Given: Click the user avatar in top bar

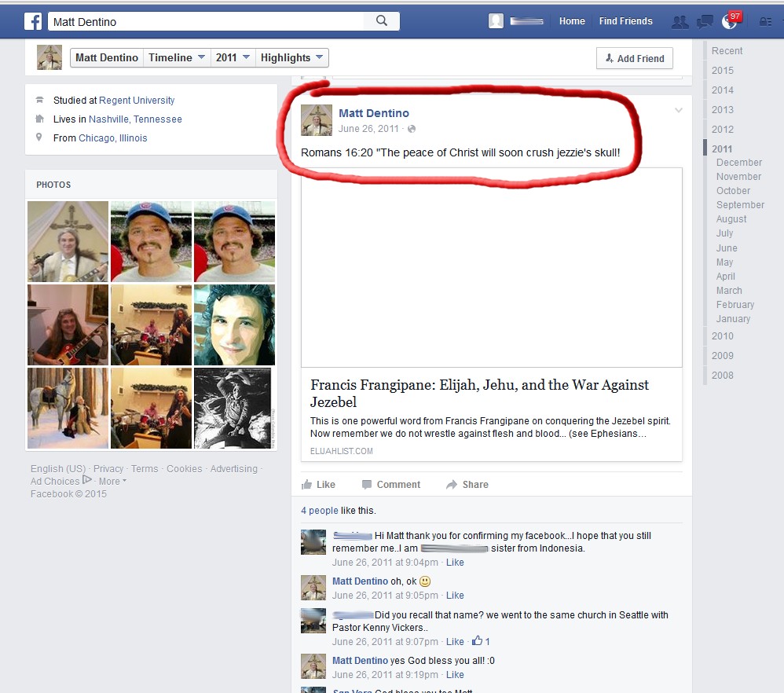Looking at the screenshot, I should click(496, 21).
